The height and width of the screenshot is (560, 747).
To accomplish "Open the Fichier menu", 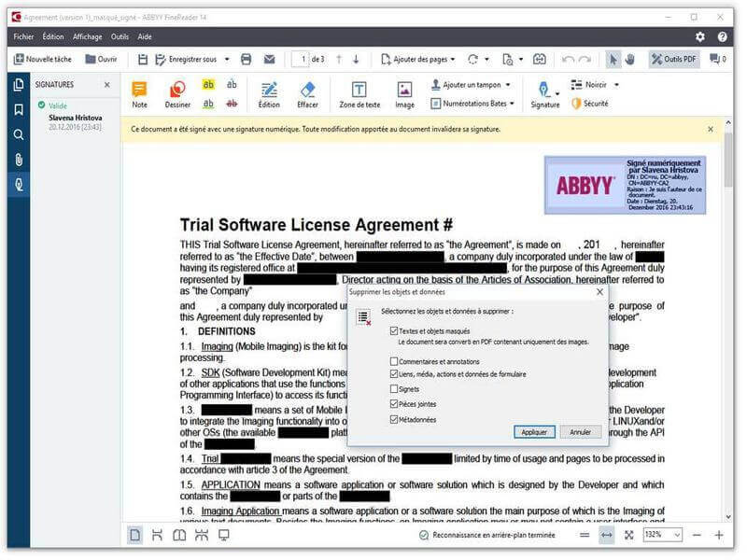I will click(23, 36).
